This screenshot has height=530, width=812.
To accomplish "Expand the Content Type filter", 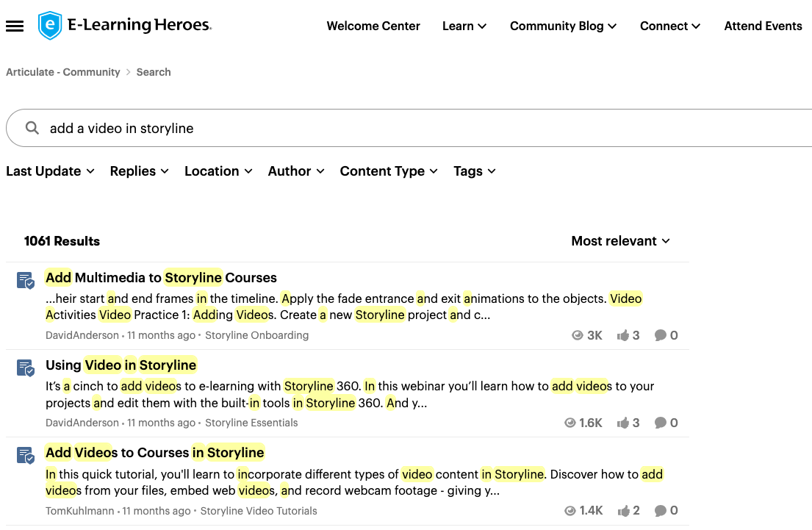I will pyautogui.click(x=388, y=171).
